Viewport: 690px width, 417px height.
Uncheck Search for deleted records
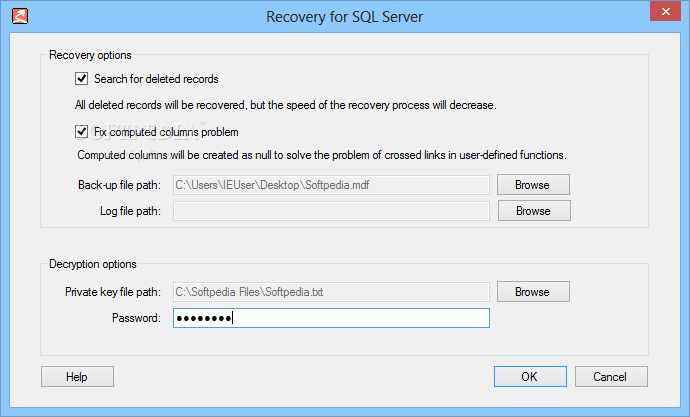[81, 79]
